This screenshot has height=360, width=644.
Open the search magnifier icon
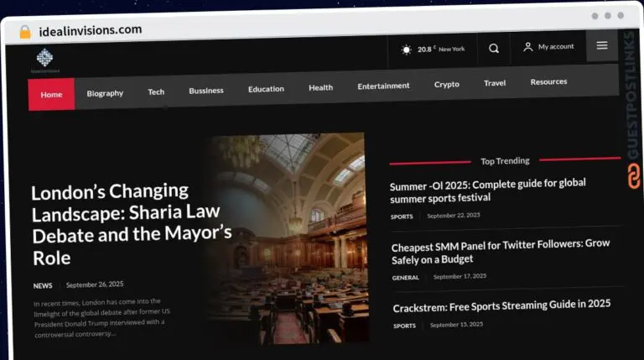click(494, 49)
